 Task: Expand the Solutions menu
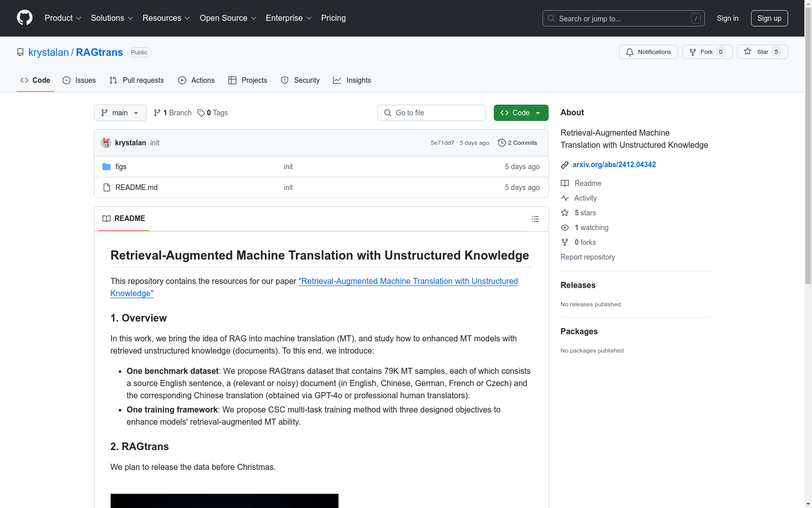pos(112,18)
